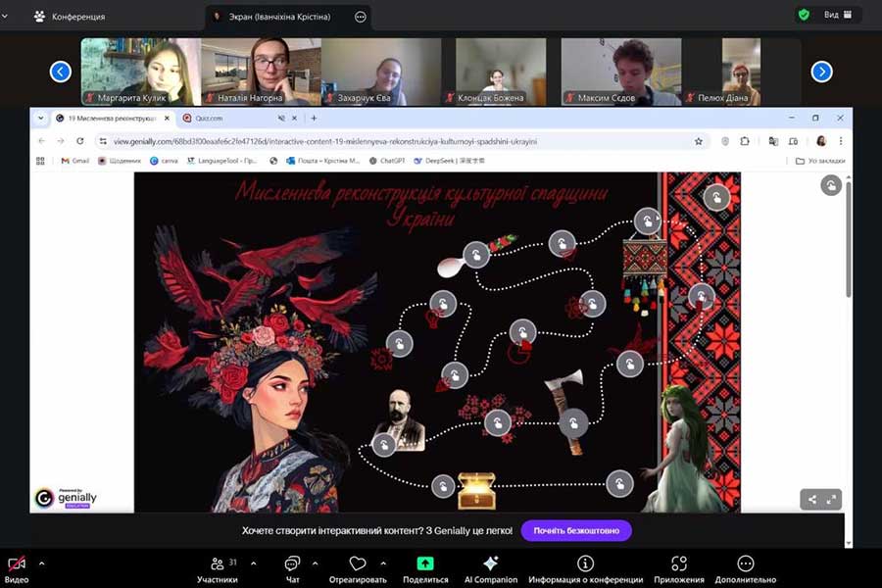Close the Quiz.com browser tab

[x=294, y=119]
